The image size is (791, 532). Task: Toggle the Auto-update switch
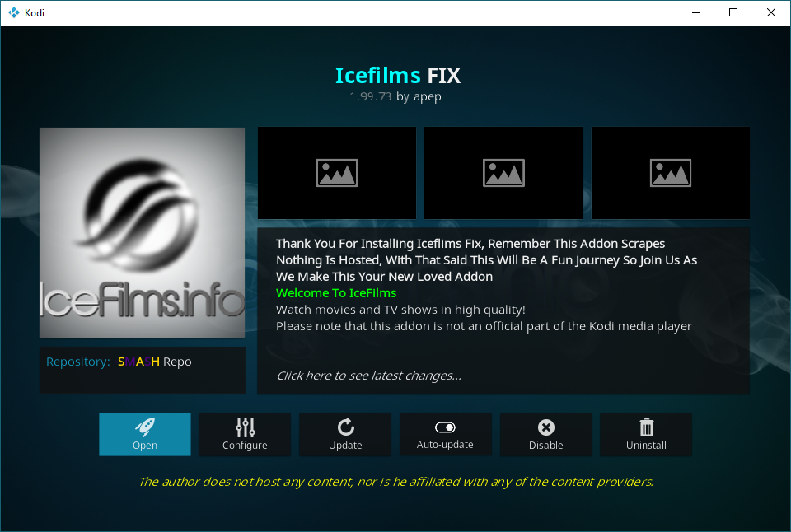446,434
